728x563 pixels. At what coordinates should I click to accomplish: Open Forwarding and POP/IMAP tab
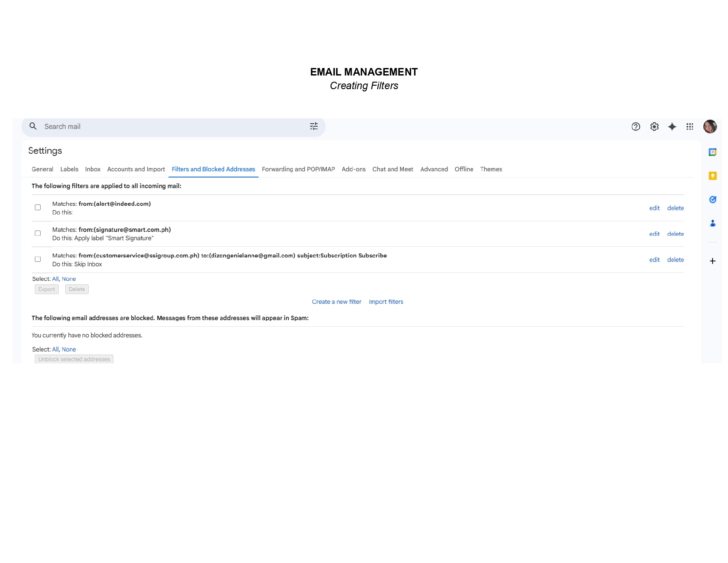click(x=298, y=169)
